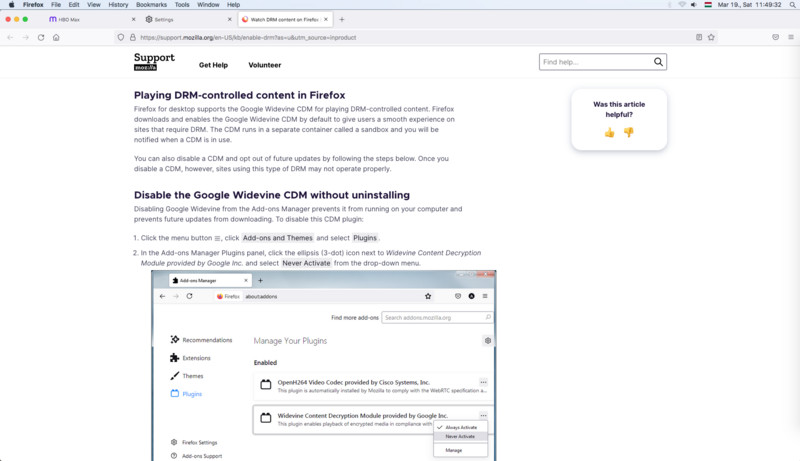
Task: Click the browser forward arrow
Action: (26, 37)
